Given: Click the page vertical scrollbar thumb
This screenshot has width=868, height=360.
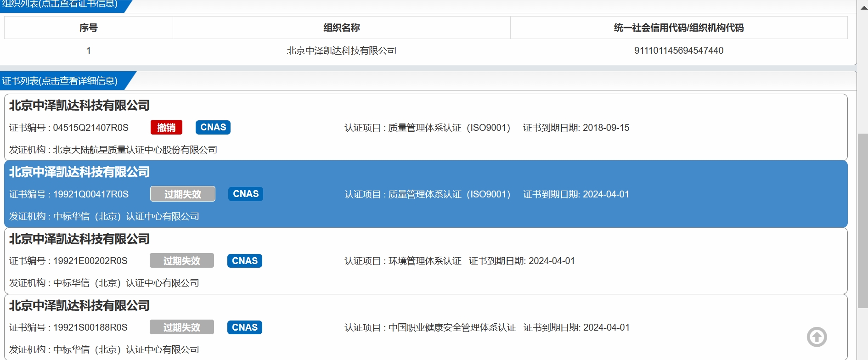Looking at the screenshot, I should [x=862, y=220].
